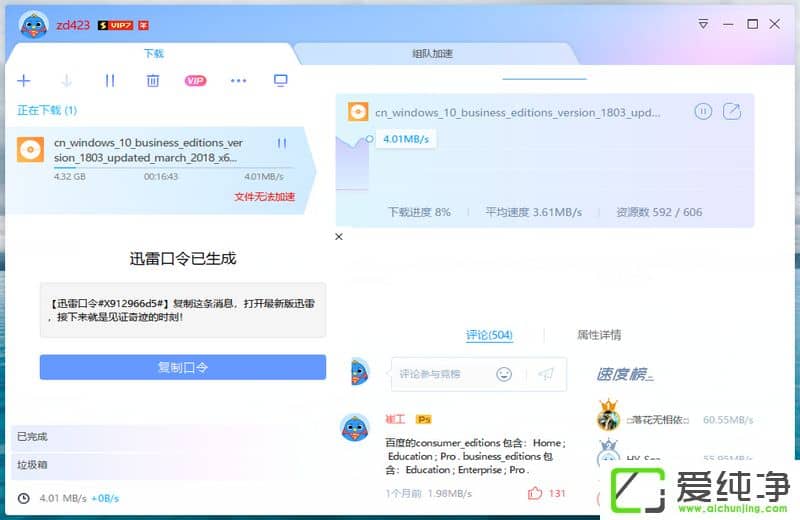
Task: Pause download using detail panel circle button
Action: coord(703,111)
